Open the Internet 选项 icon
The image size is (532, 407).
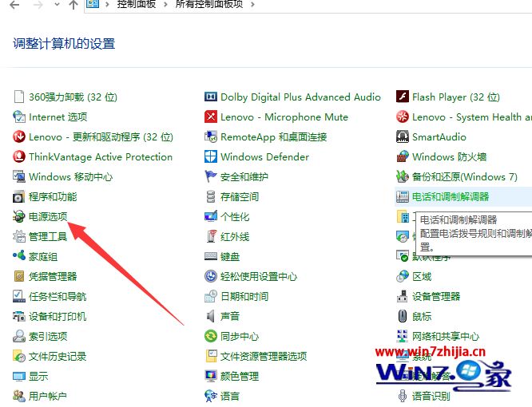pos(19,117)
